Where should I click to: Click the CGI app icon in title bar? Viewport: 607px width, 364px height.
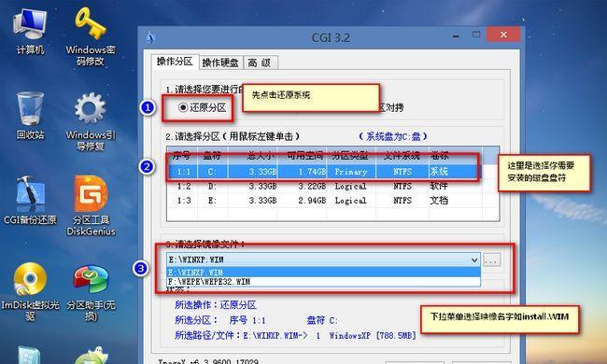(151, 37)
